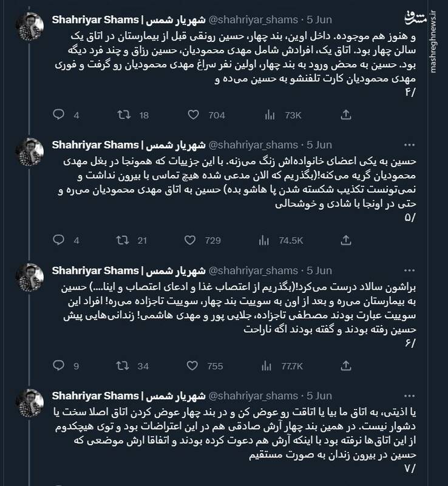The image size is (448, 486).
Task: Open more options on third tweet
Action: (395, 270)
